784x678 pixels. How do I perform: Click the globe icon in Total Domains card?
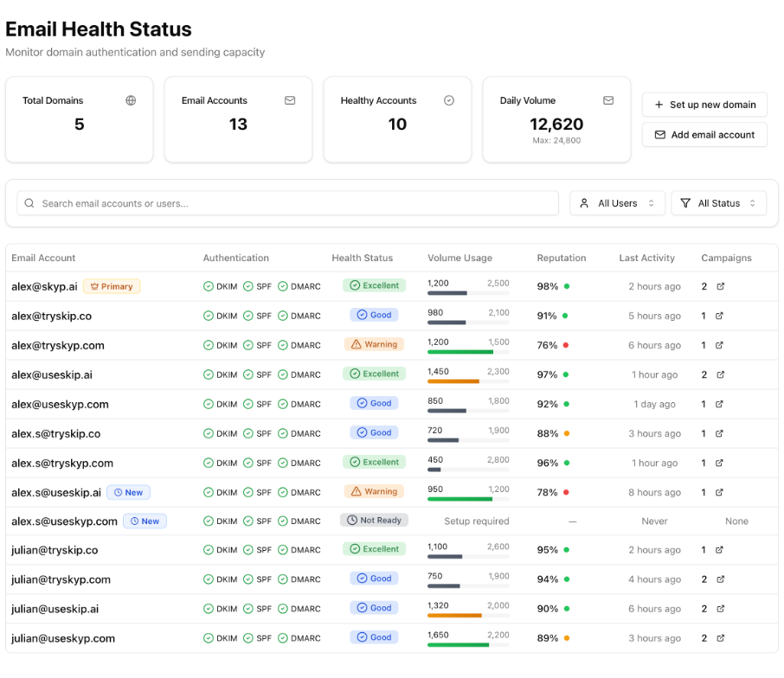click(131, 100)
